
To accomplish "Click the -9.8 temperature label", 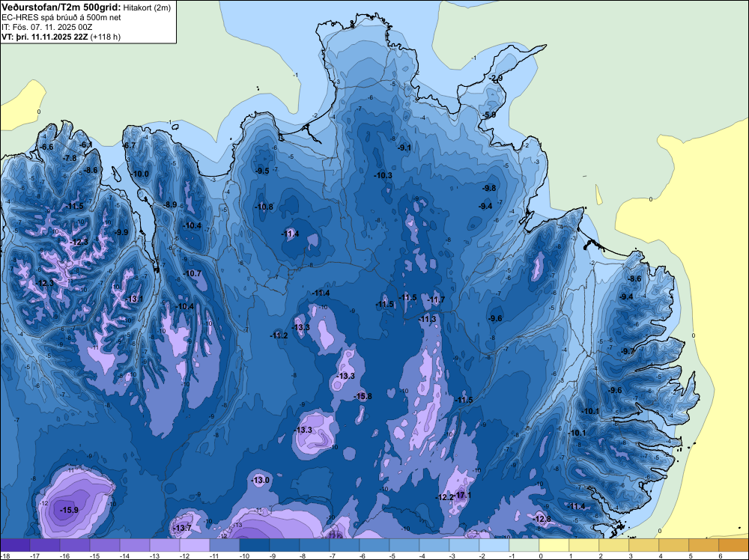I will pyautogui.click(x=489, y=188).
